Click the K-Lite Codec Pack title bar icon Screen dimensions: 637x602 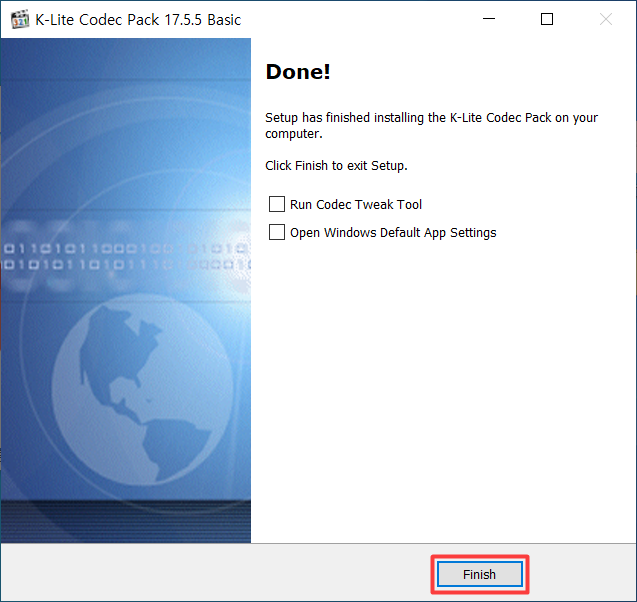point(20,19)
